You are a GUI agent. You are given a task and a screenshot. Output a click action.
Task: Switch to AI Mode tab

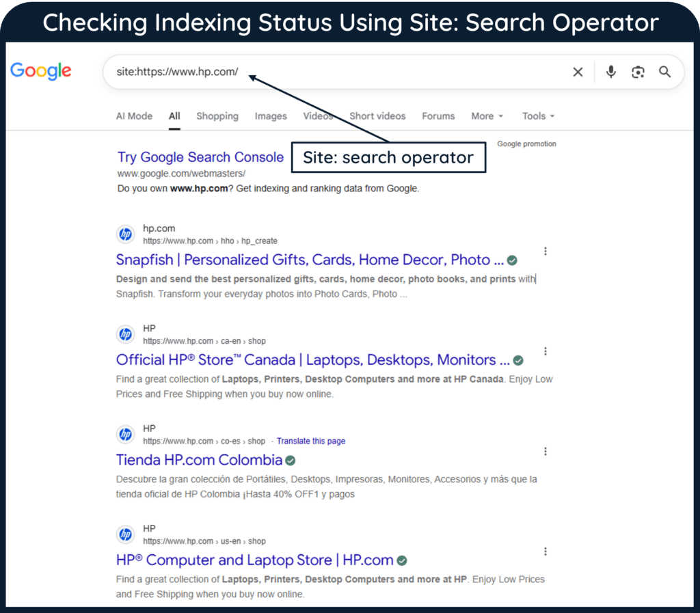[134, 116]
